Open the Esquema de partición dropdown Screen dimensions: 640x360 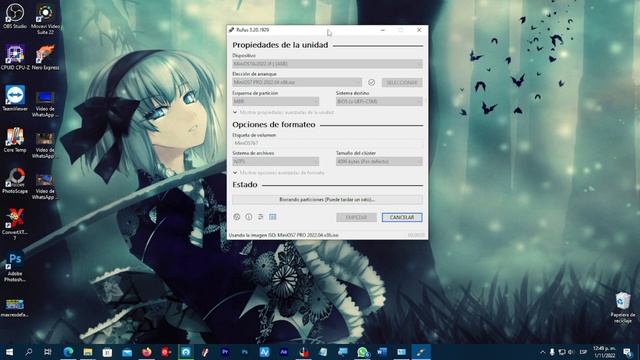(276, 101)
